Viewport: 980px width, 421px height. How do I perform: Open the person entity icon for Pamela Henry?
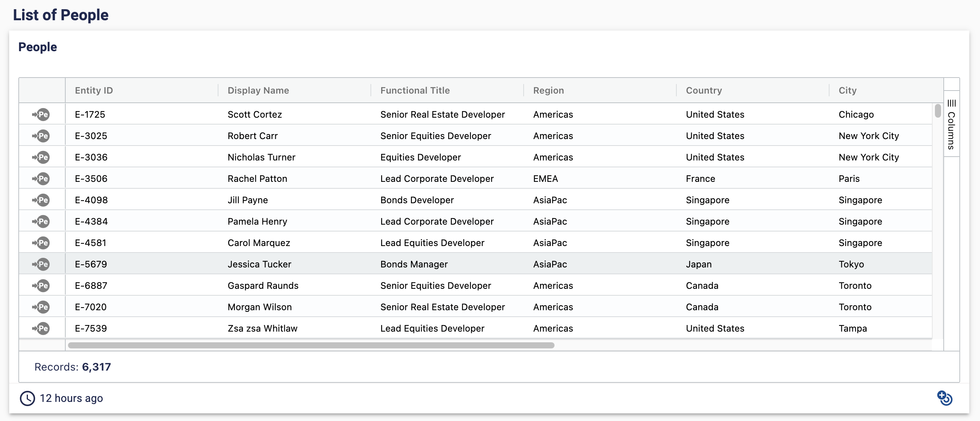pyautogui.click(x=41, y=221)
